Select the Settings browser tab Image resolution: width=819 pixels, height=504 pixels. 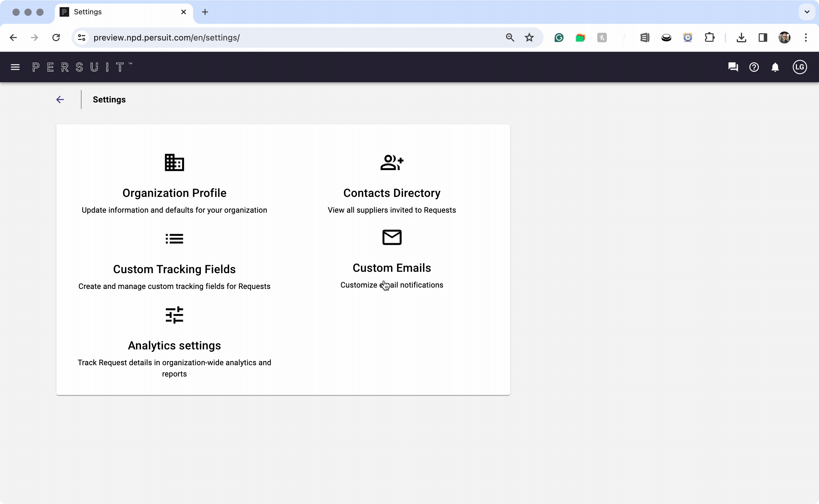pyautogui.click(x=123, y=12)
